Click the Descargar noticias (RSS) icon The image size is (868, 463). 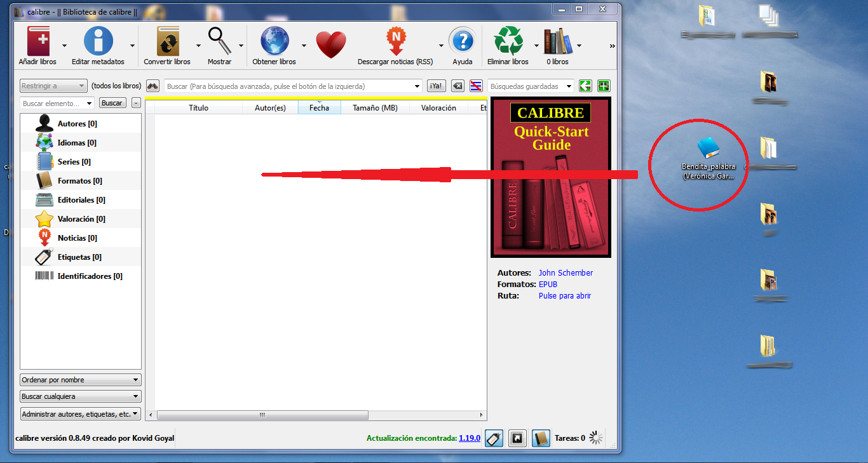[395, 43]
